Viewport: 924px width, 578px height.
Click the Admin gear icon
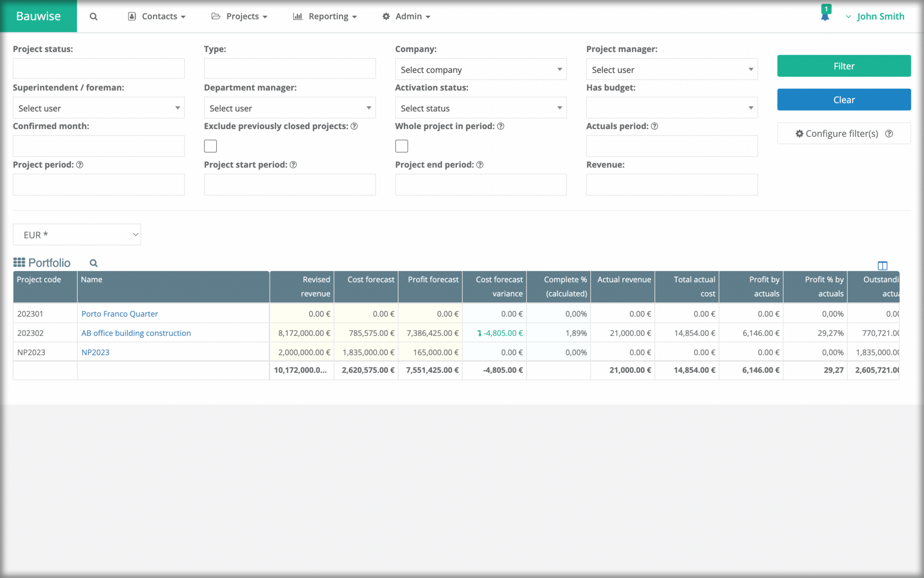pyautogui.click(x=386, y=16)
